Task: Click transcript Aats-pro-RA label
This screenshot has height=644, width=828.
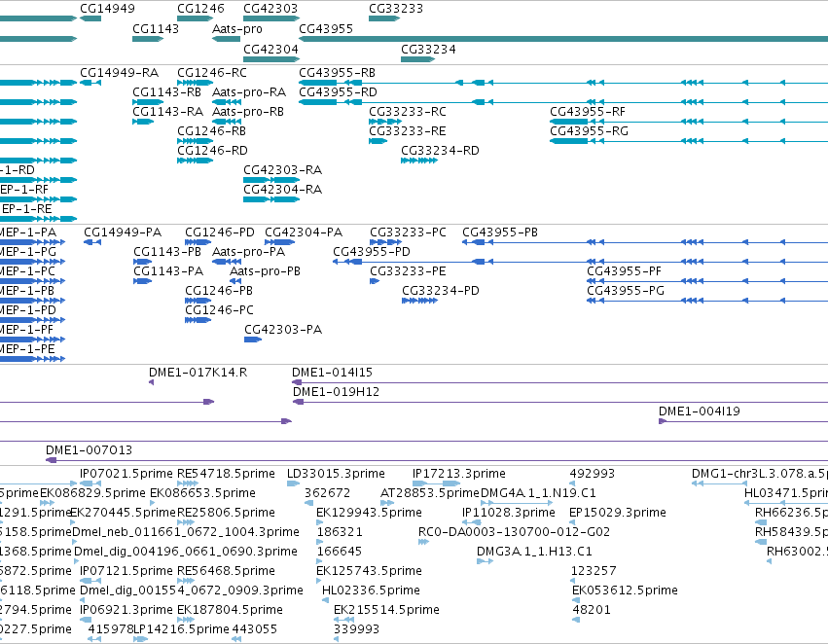Action: (x=249, y=91)
